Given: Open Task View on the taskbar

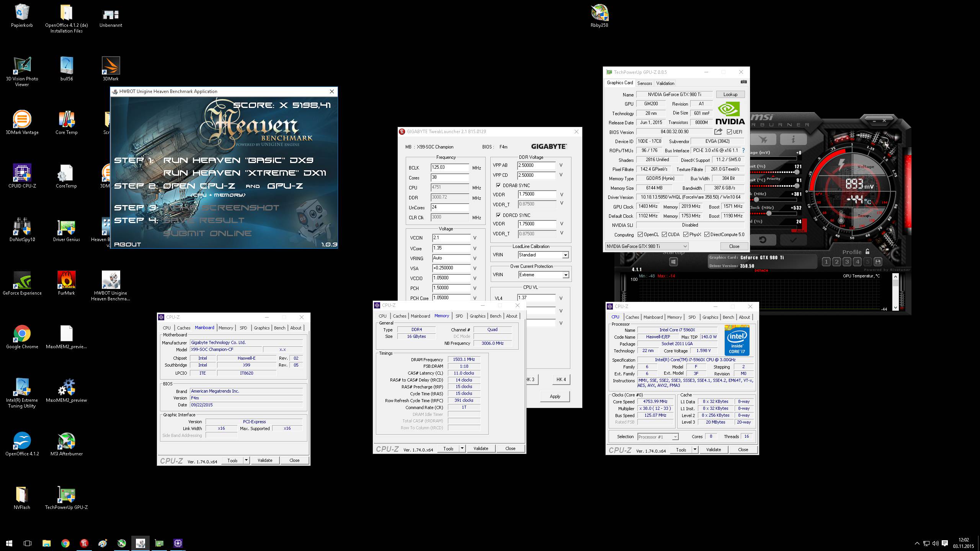Looking at the screenshot, I should click(x=28, y=543).
